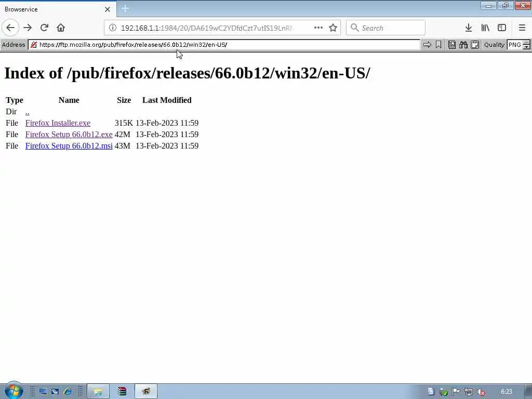Screen dimensions: 532x399
Task: Open the Firefox downloads panel
Action: pos(469,28)
